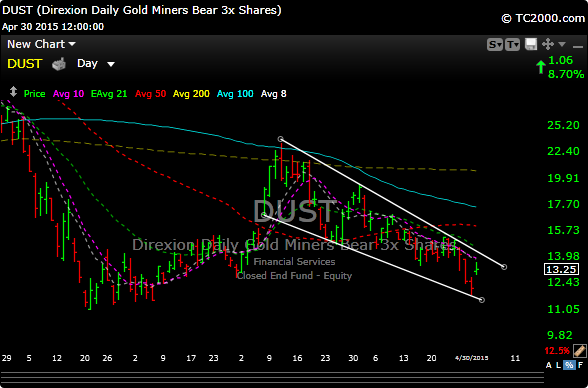Select the lower trendline's start handle on DUST watermark

[x=264, y=215]
